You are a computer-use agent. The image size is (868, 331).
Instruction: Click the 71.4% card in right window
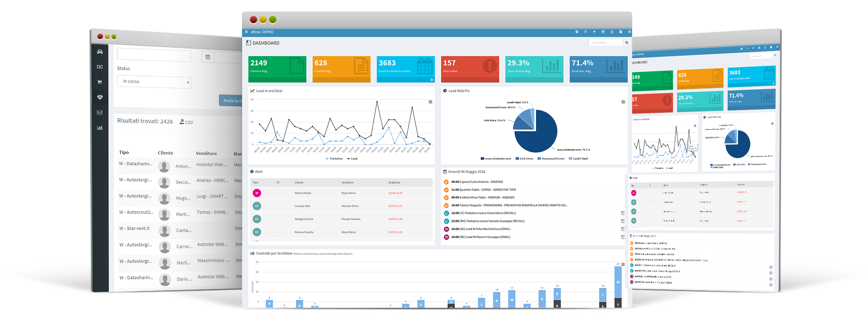[x=751, y=99]
